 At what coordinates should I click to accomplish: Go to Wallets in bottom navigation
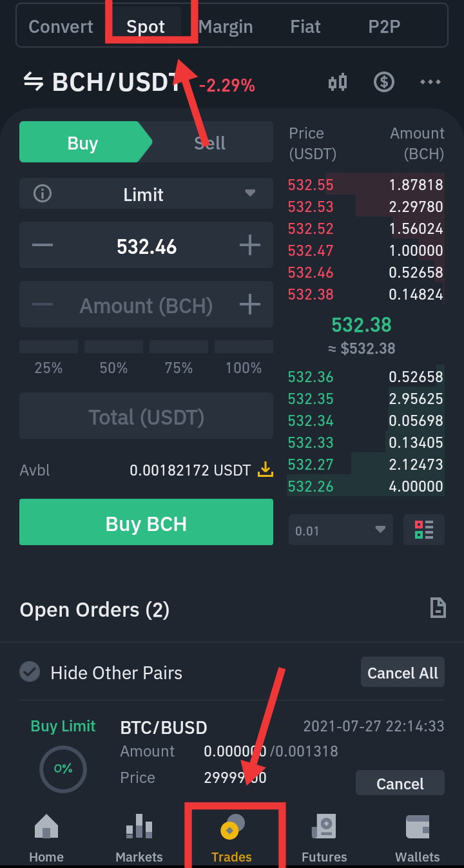tap(418, 837)
